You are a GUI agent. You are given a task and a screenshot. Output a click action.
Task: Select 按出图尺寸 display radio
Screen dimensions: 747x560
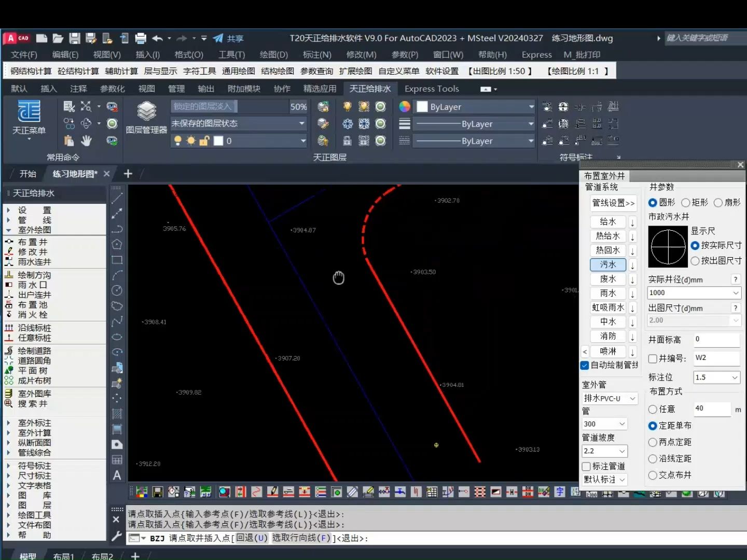695,261
